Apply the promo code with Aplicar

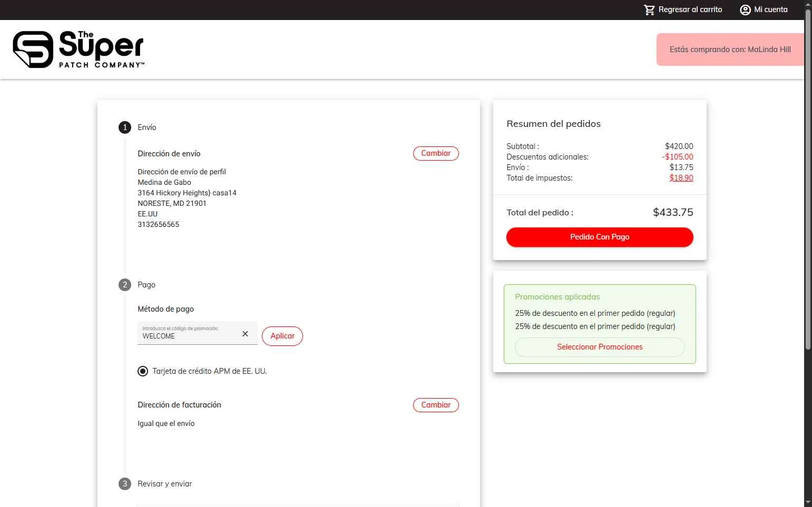[282, 336]
